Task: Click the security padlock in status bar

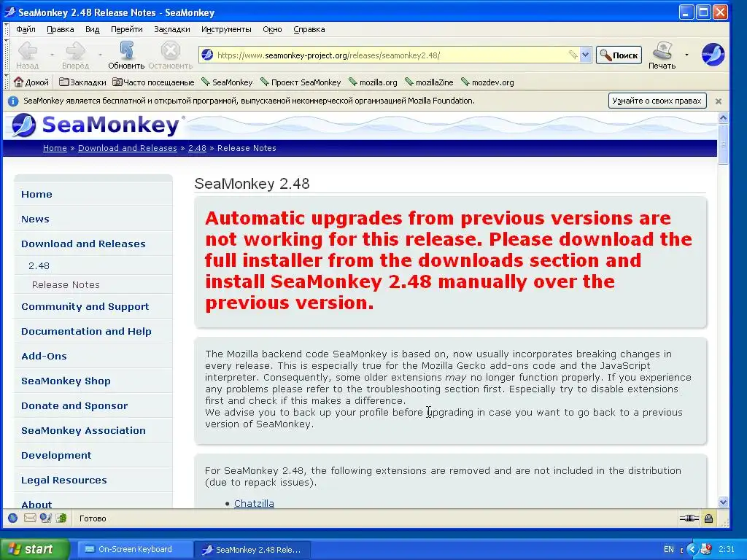Action: 708,518
